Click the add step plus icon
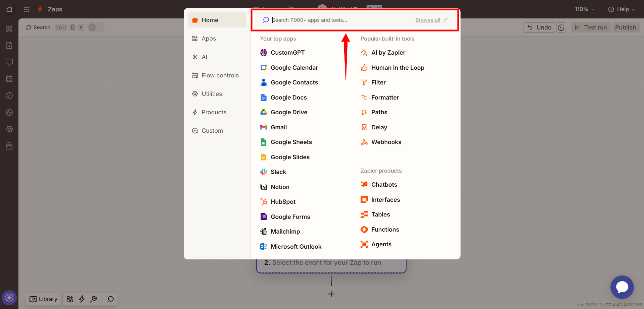The height and width of the screenshot is (309, 644). (331, 294)
